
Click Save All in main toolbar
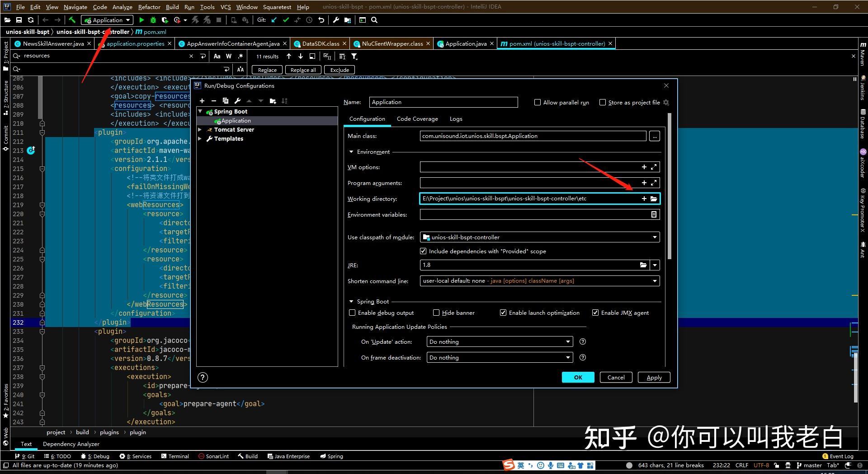[x=19, y=20]
